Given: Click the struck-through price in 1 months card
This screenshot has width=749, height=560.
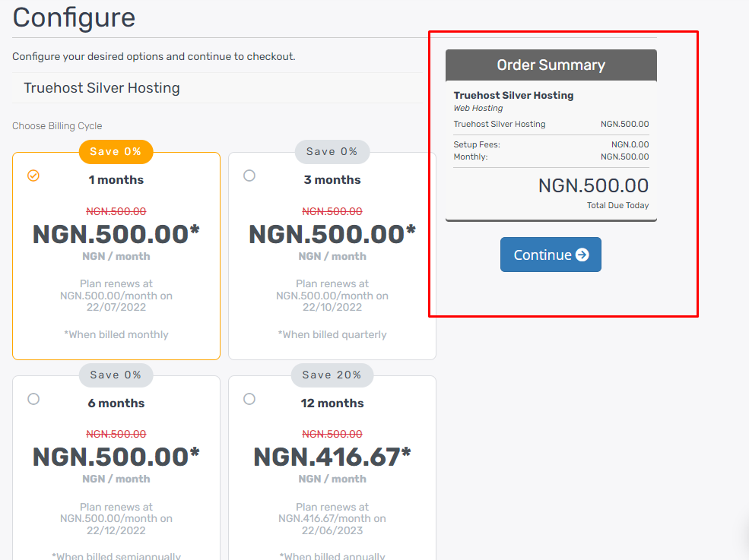Looking at the screenshot, I should [116, 211].
